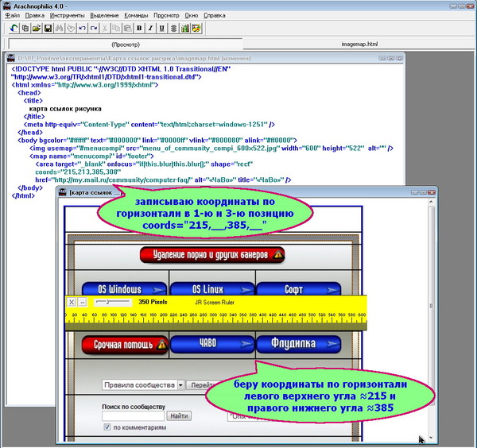Open the Правка menu
Image resolution: width=477 pixels, height=448 pixels.
tap(35, 16)
